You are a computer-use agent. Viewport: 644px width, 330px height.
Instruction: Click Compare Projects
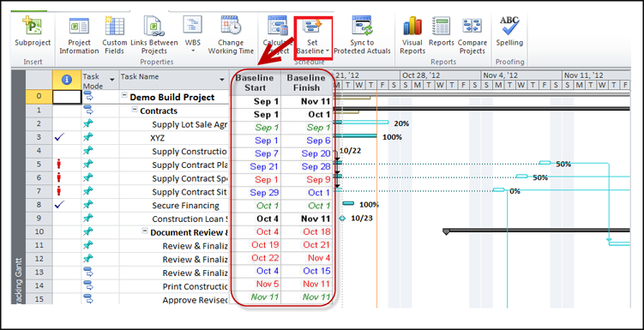point(472,36)
